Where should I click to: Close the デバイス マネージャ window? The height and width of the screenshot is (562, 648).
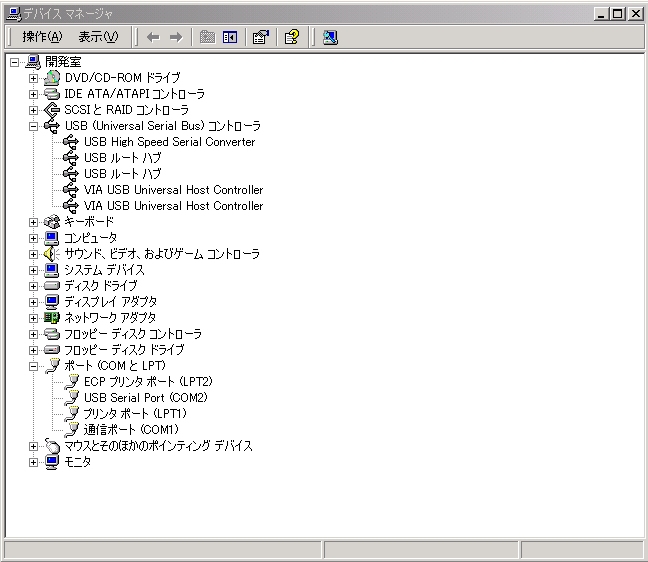[x=636, y=14]
